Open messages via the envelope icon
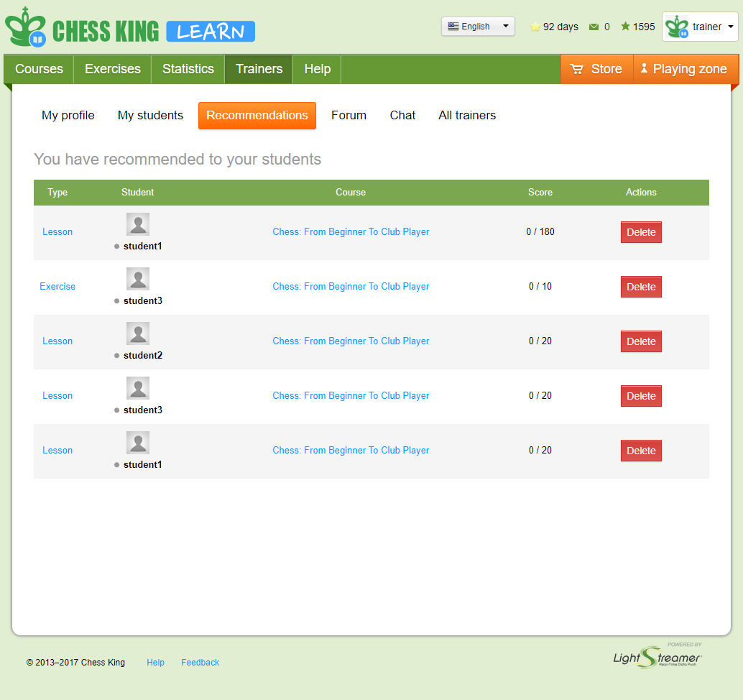The height and width of the screenshot is (700, 743). (x=594, y=27)
